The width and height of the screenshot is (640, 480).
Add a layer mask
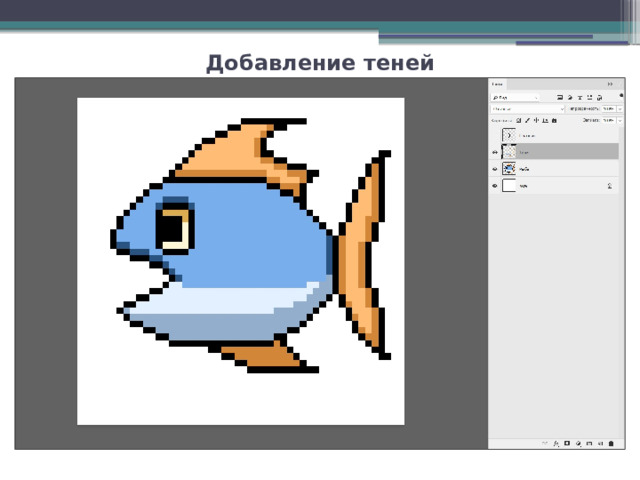point(567,443)
